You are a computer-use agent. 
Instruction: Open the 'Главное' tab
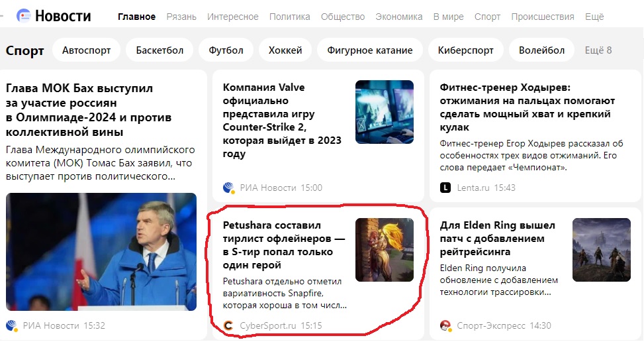pyautogui.click(x=136, y=17)
